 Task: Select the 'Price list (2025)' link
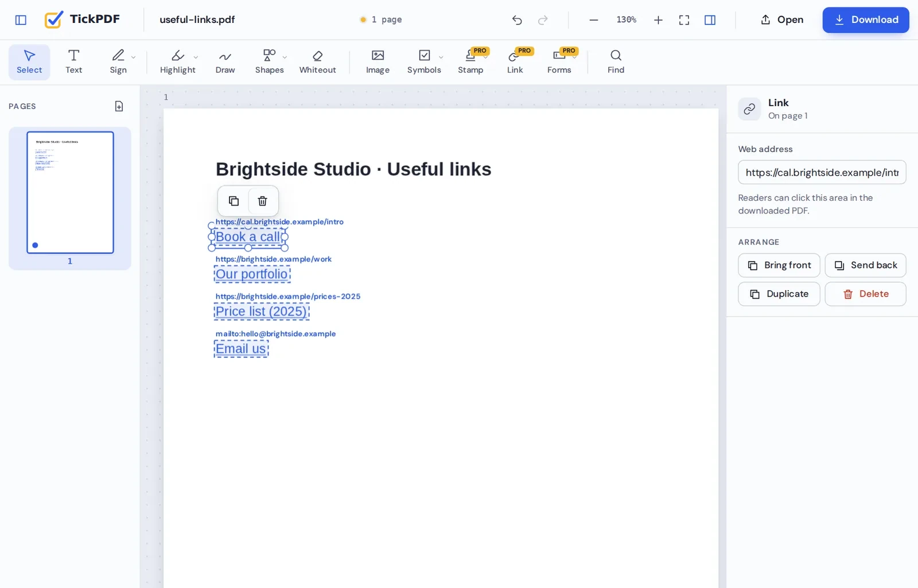[262, 311]
